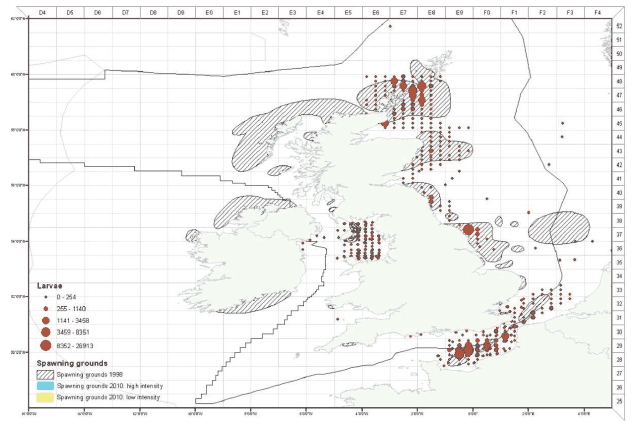Click the E4 column header

(x=320, y=13)
